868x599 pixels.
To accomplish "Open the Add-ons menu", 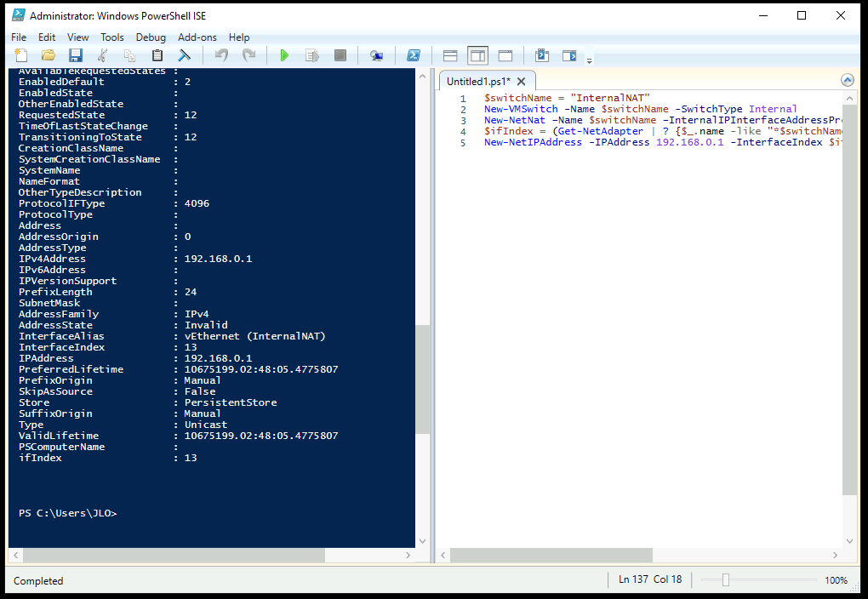I will 197,37.
